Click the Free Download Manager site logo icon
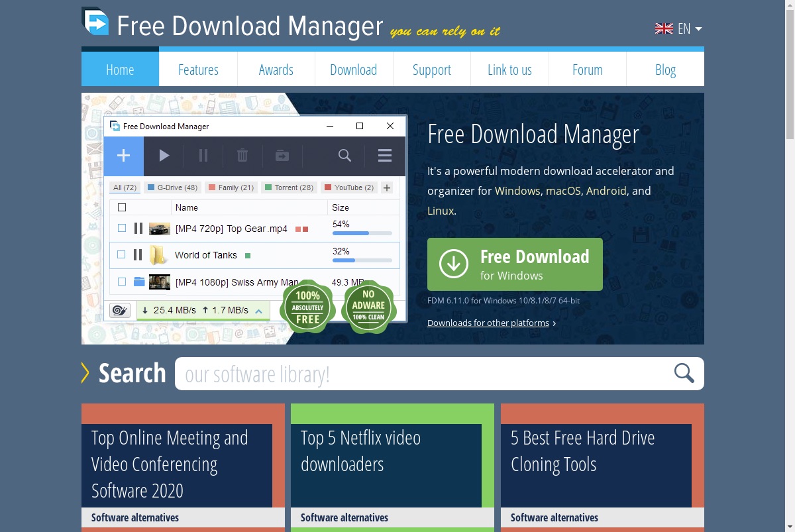795x532 pixels. point(95,21)
